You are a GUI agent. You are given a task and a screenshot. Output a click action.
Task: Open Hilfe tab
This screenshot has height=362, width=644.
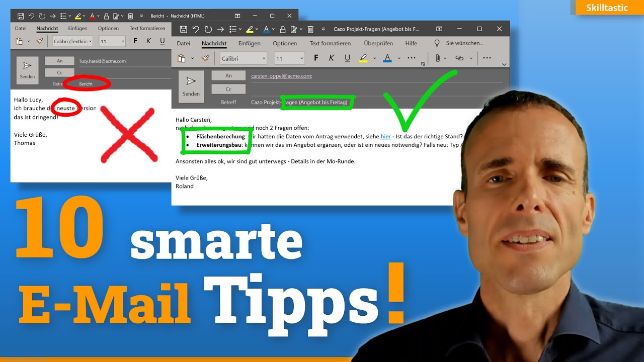[411, 43]
